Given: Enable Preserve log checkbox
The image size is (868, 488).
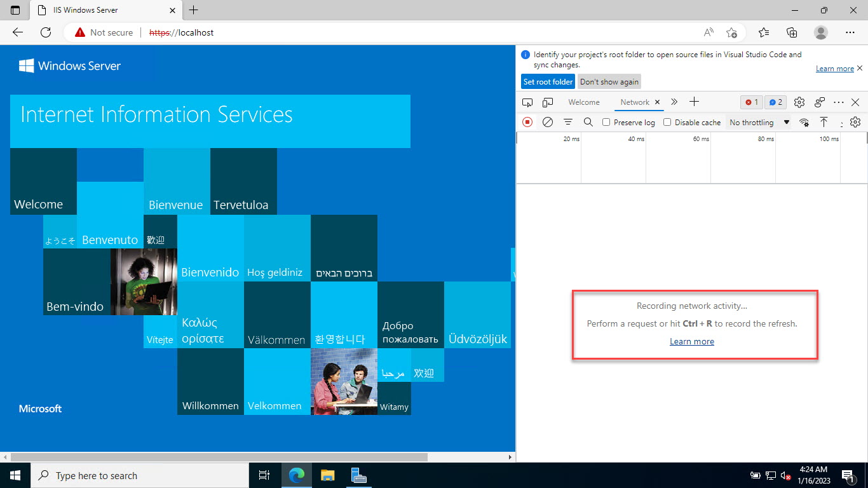Looking at the screenshot, I should (606, 122).
